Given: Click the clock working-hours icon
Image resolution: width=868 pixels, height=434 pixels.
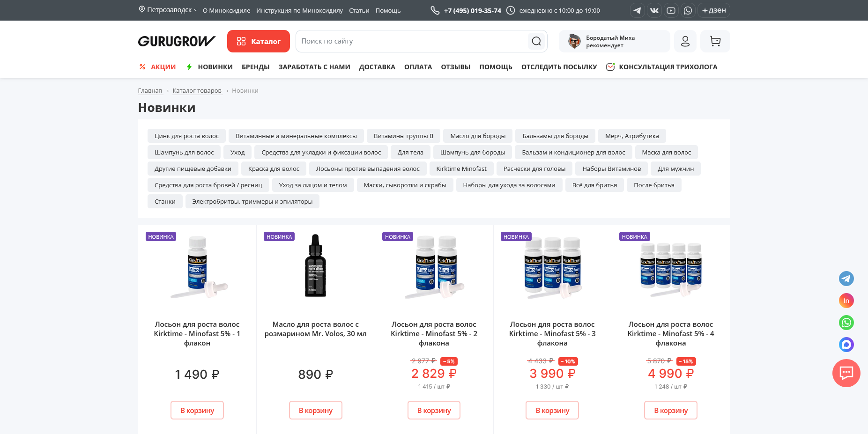Looking at the screenshot, I should tap(511, 10).
